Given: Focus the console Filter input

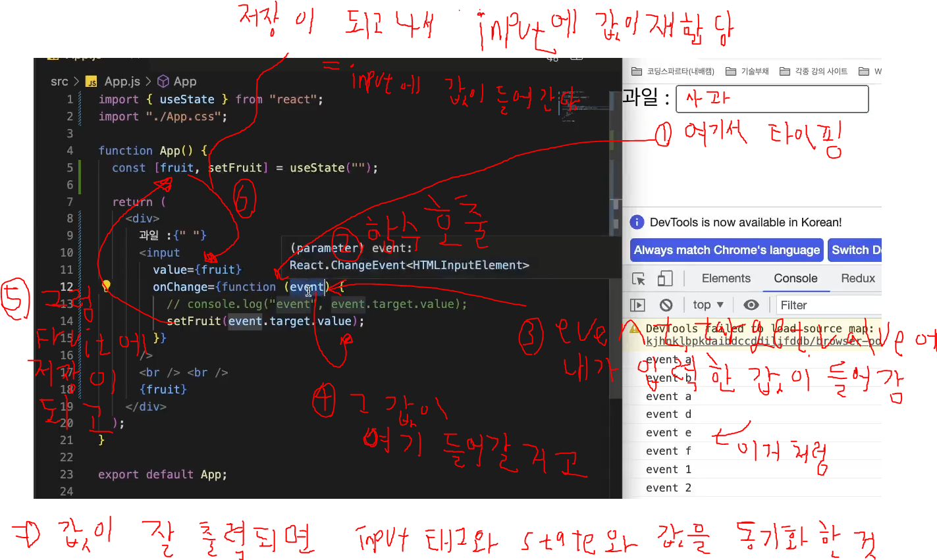Looking at the screenshot, I should [828, 305].
